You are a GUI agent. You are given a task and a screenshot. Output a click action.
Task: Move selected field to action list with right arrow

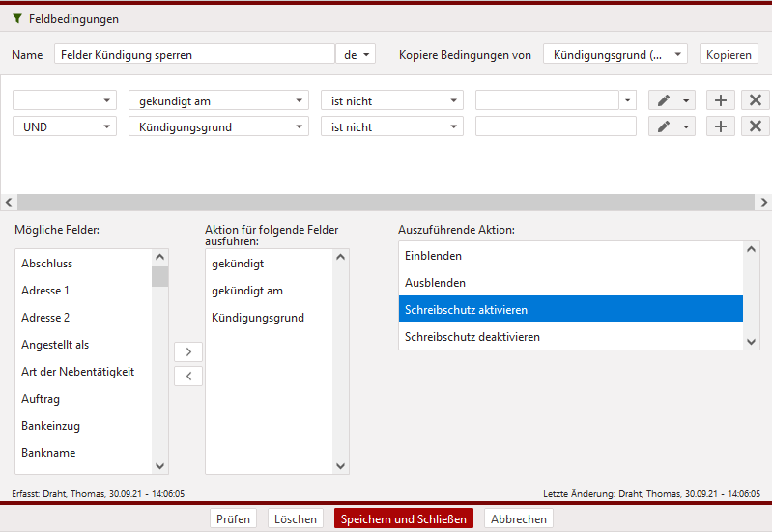[x=187, y=351]
